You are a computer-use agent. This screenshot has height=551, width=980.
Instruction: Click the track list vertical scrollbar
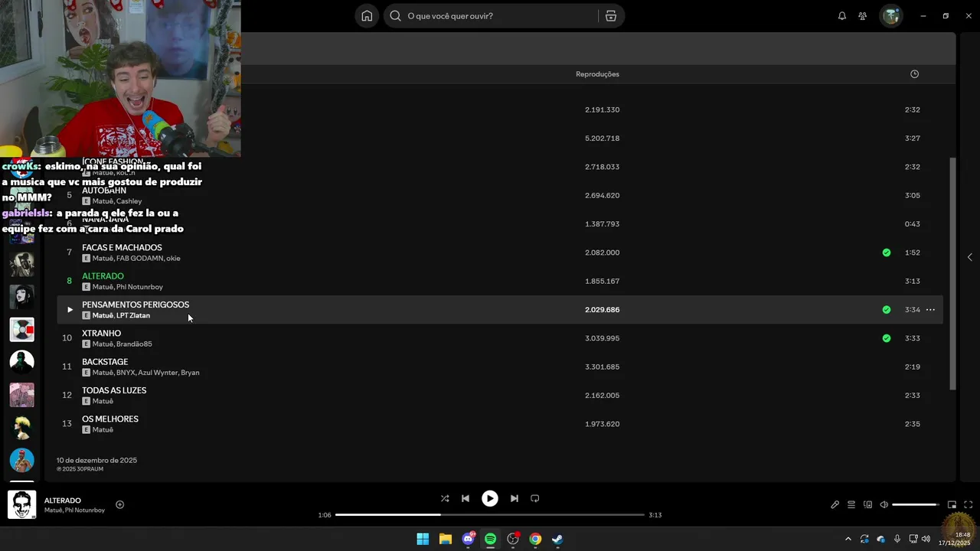pyautogui.click(x=952, y=274)
